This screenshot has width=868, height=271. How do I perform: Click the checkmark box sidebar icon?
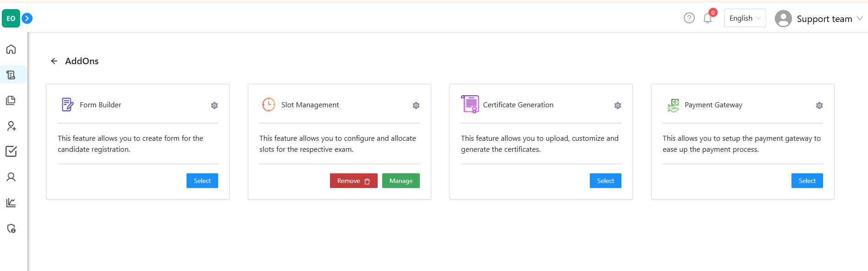pyautogui.click(x=11, y=151)
